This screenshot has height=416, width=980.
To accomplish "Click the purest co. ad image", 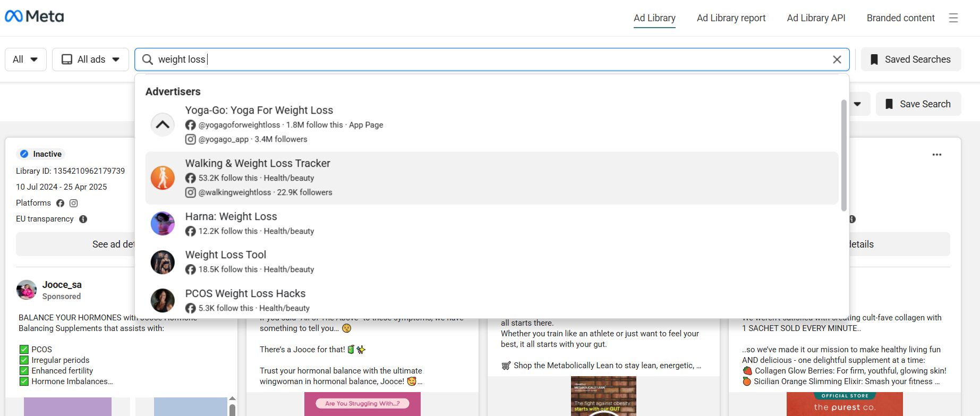I will [845, 404].
